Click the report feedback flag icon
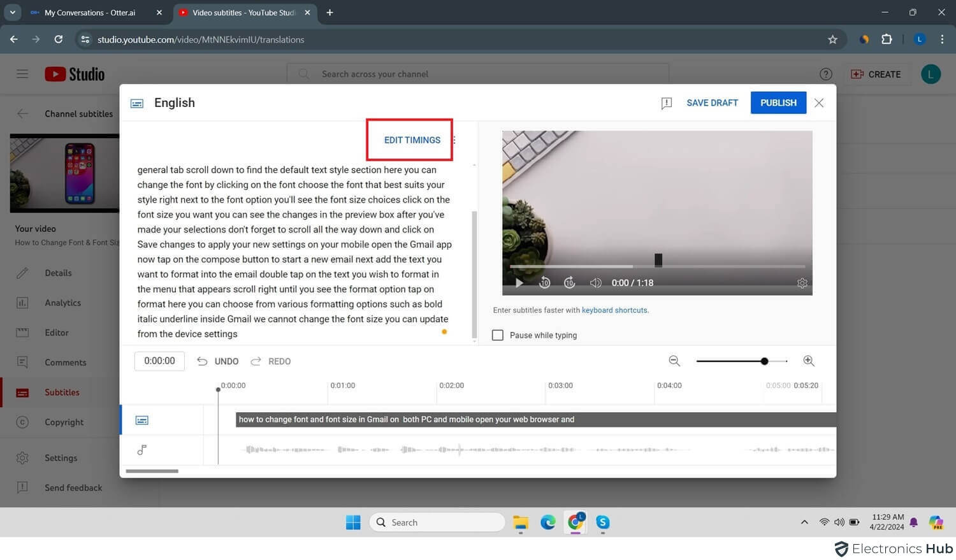Viewport: 956px width, 560px height. click(667, 103)
